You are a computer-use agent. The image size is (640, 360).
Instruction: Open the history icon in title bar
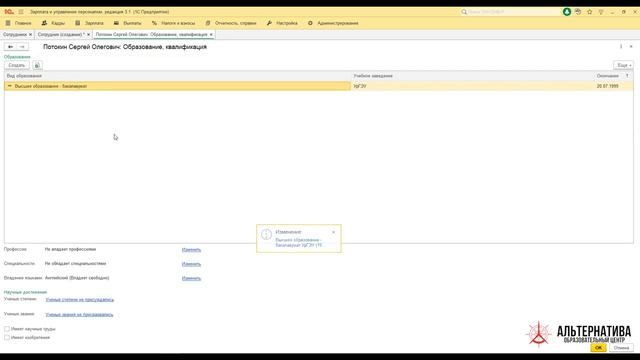pyautogui.click(x=578, y=12)
